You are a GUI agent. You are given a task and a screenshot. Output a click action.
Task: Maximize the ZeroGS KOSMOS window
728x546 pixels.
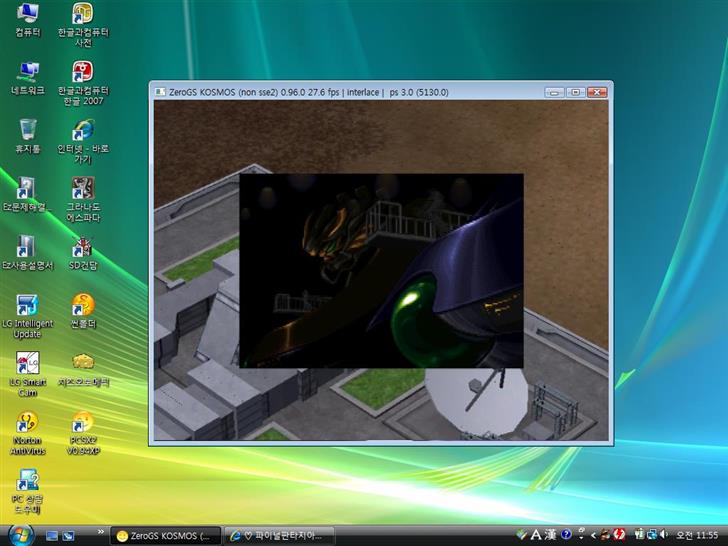[x=575, y=92]
